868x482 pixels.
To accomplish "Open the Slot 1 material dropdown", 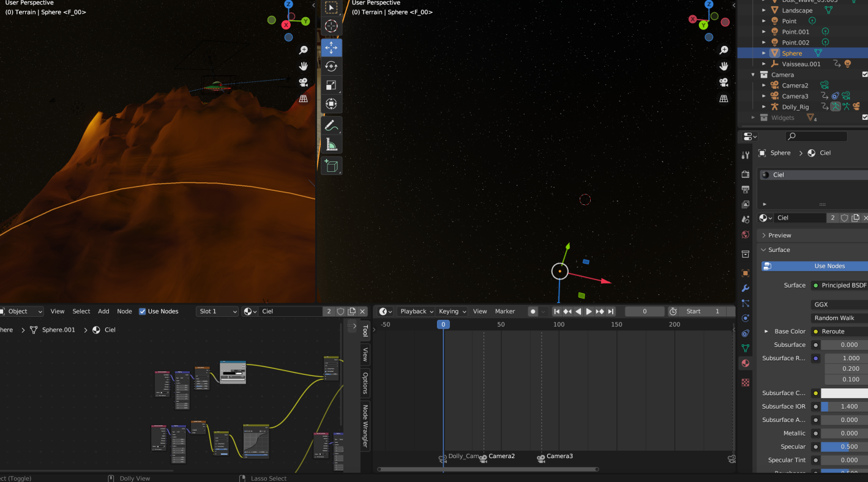I will click(x=217, y=311).
